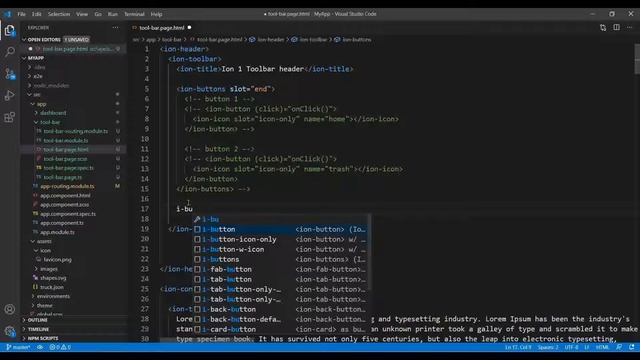Screen dimensions: 640x360
Task: Click the ion-header breadcrumb symbol
Action: [267, 40]
